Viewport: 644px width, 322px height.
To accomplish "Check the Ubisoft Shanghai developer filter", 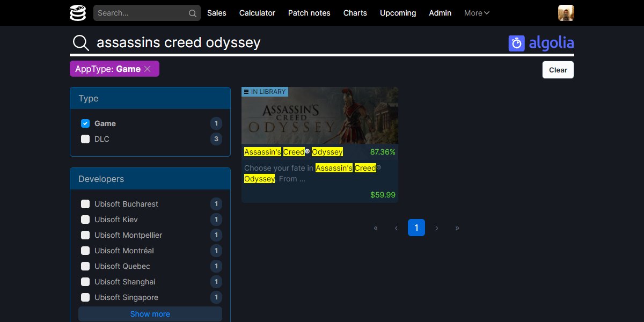I will click(85, 282).
